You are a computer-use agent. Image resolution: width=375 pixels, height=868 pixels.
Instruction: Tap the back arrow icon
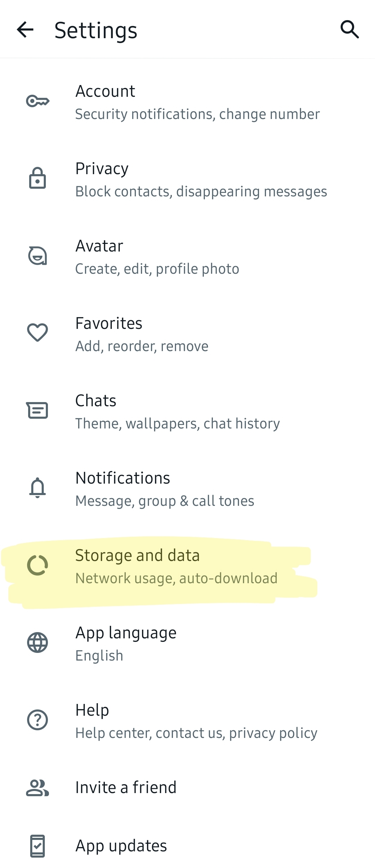pyautogui.click(x=25, y=29)
